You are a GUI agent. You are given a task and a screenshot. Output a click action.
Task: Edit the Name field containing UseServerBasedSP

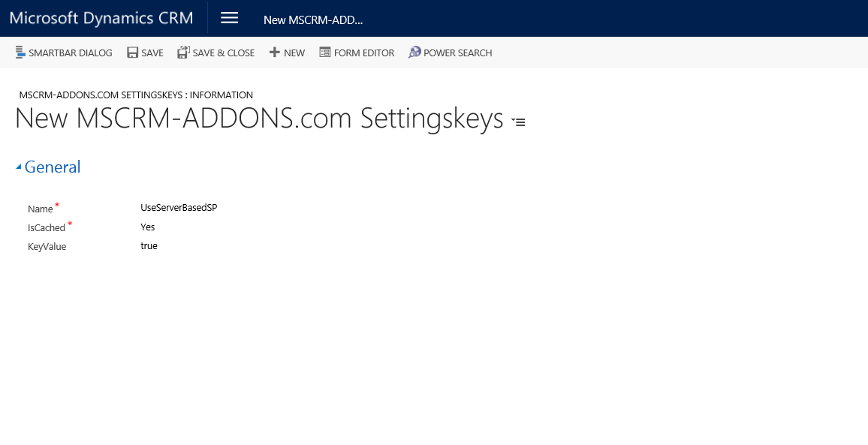(179, 208)
